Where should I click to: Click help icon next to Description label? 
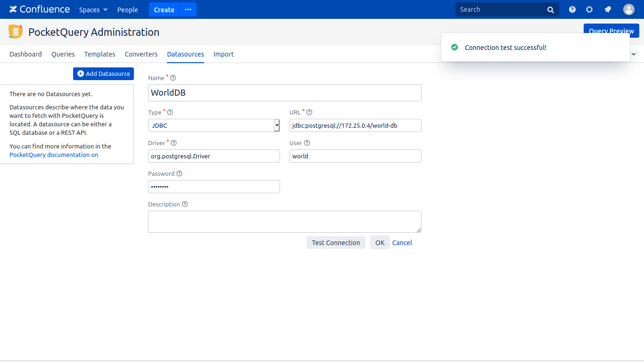[185, 205]
